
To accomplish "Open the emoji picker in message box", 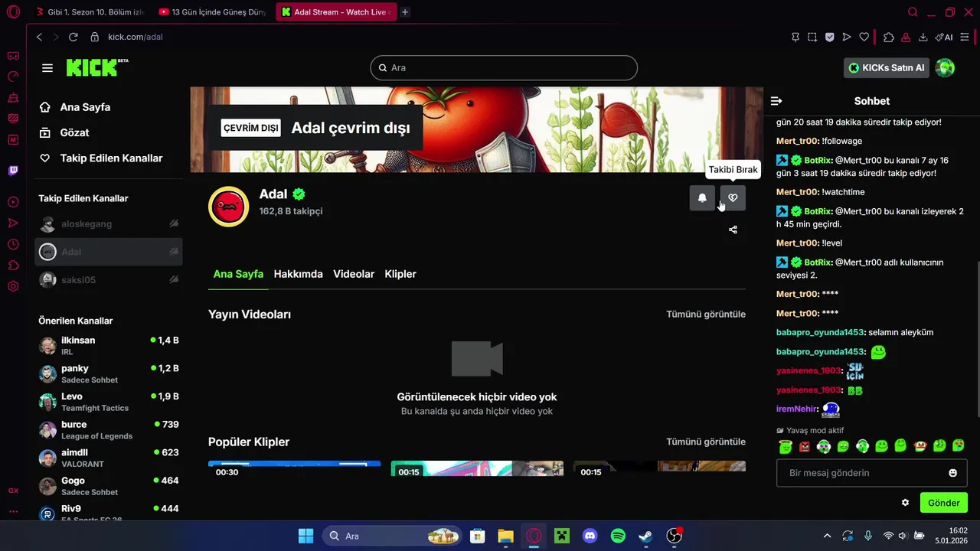I will [x=952, y=473].
